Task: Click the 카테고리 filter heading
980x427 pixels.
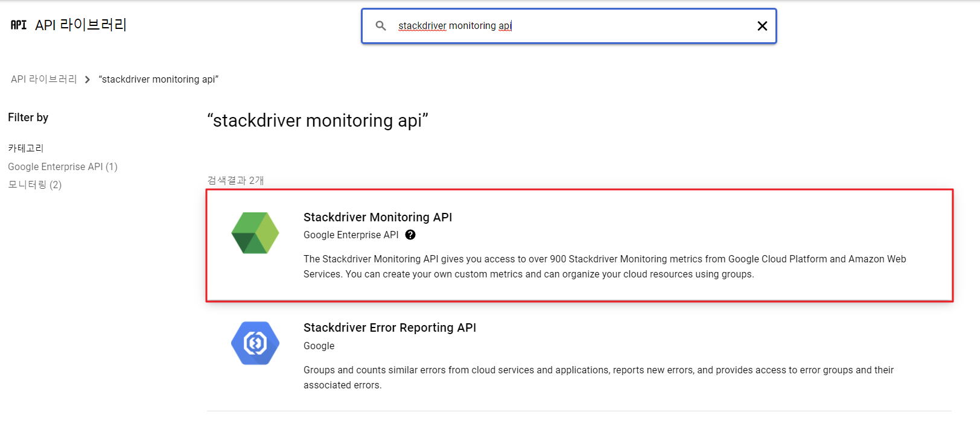Action: (x=26, y=148)
